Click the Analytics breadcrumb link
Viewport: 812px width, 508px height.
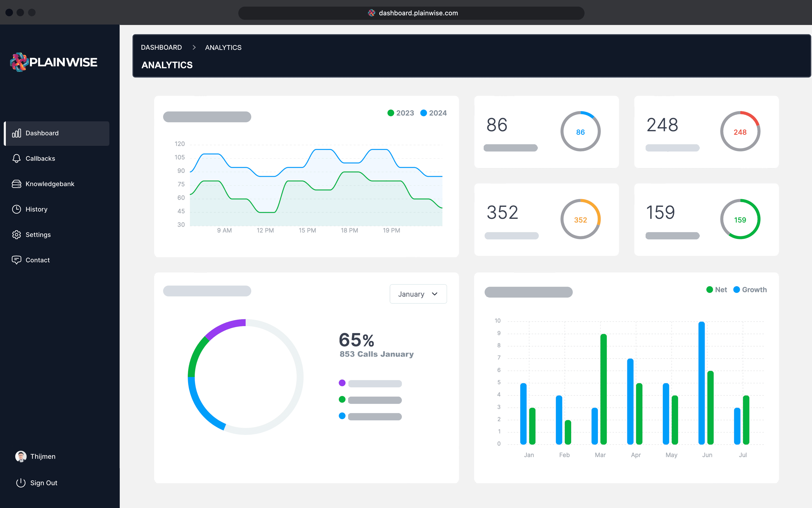tap(223, 47)
